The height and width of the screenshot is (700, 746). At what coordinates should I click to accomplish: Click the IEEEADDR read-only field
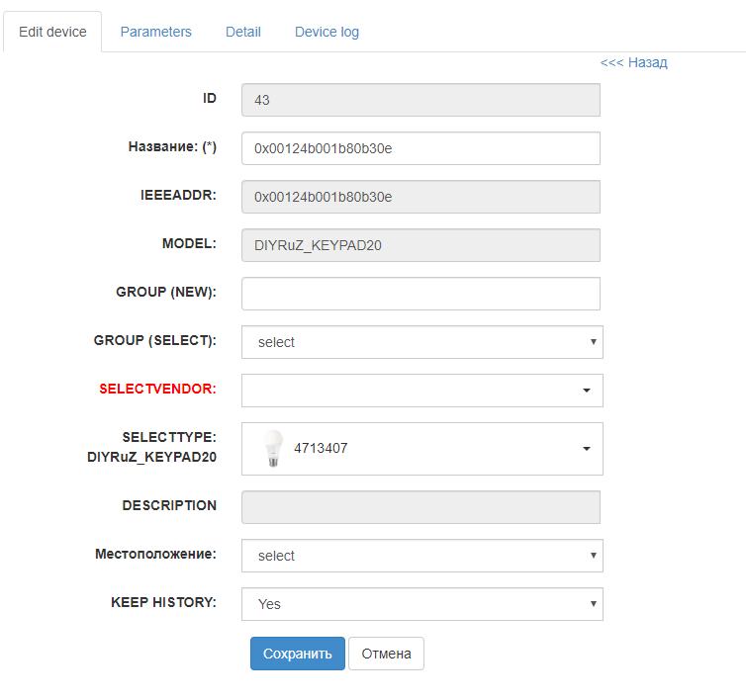[x=420, y=197]
